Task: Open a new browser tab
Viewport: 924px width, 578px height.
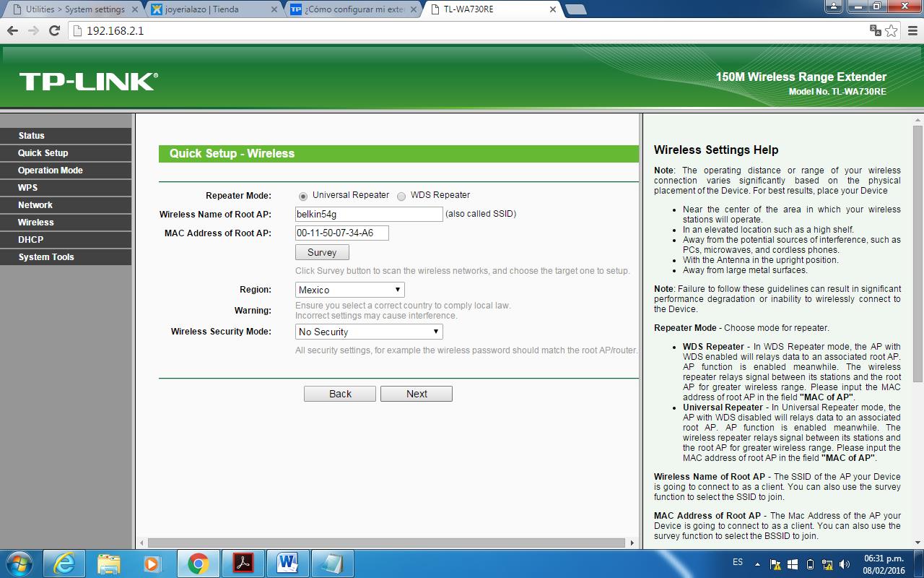Action: 575,9
